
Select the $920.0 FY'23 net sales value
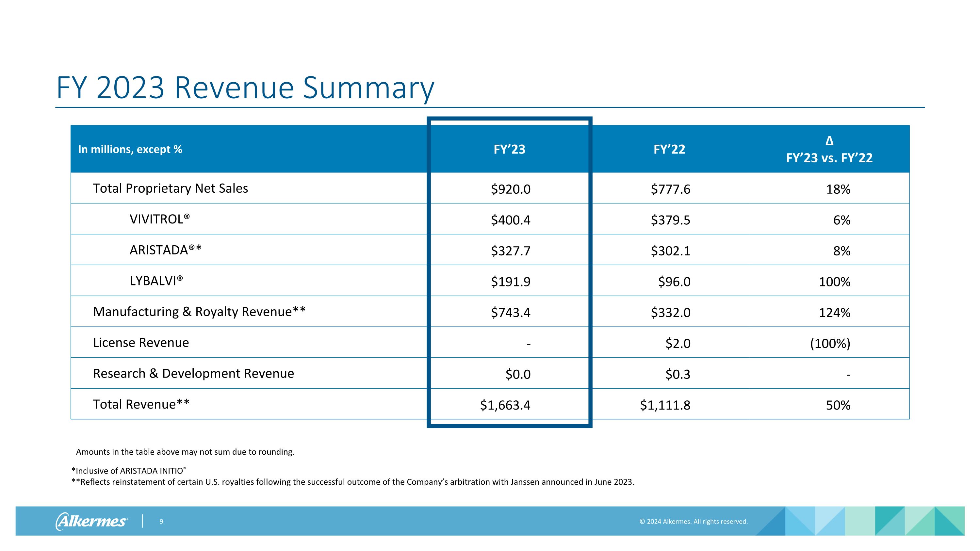510,189
